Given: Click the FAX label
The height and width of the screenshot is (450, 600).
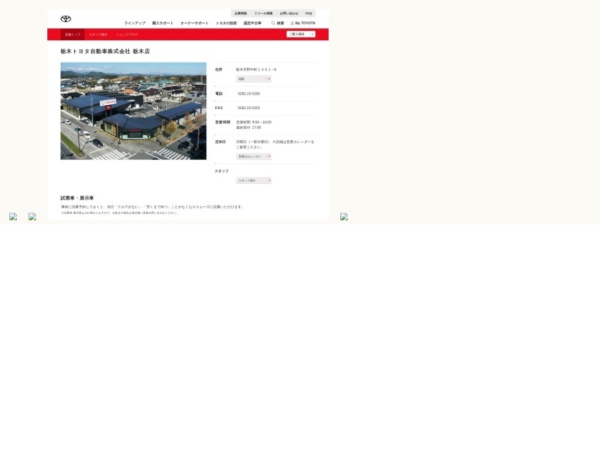Looking at the screenshot, I should [219, 108].
